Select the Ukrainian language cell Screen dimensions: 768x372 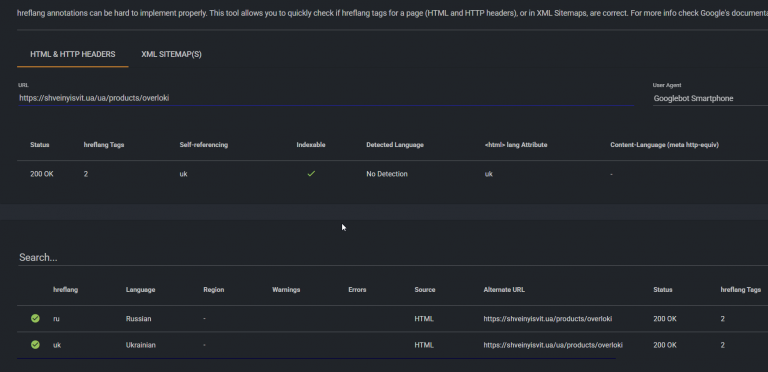[141, 345]
